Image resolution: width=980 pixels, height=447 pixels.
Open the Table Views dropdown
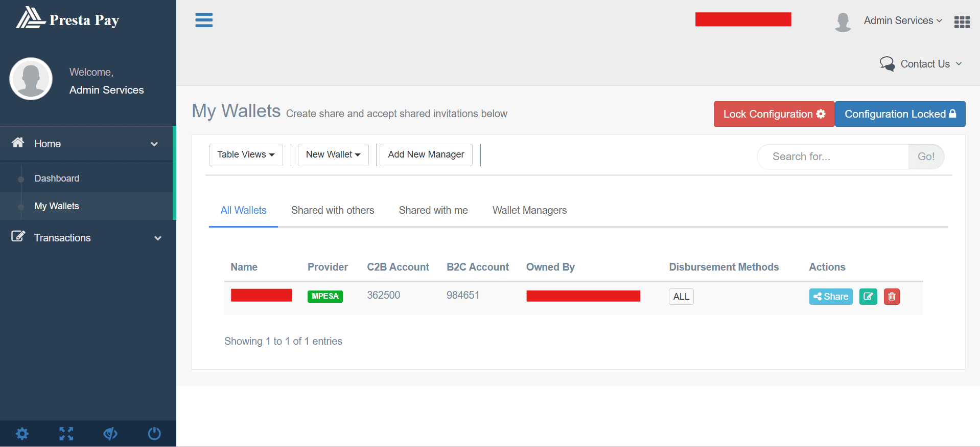click(x=246, y=155)
